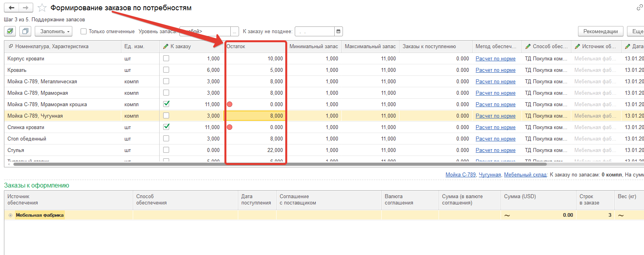Open calendar picker for order deadline date
Image resolution: width=644 pixels, height=255 pixels.
[338, 31]
